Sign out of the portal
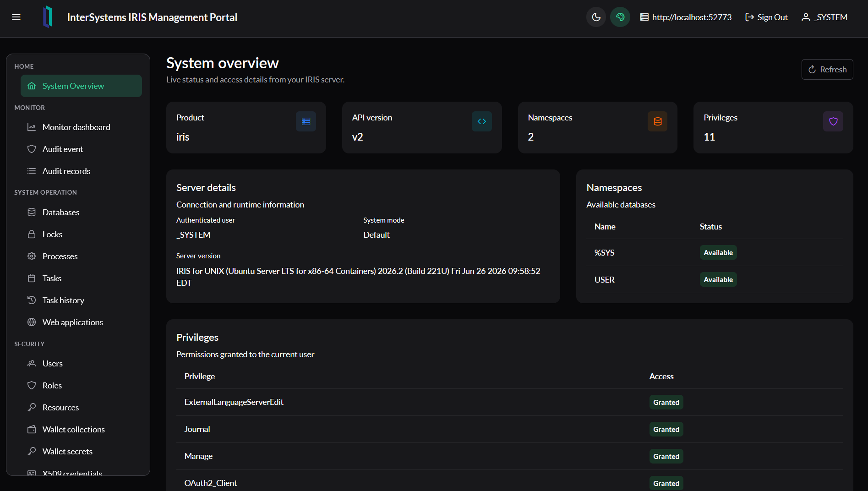The width and height of the screenshot is (868, 491). coord(766,17)
